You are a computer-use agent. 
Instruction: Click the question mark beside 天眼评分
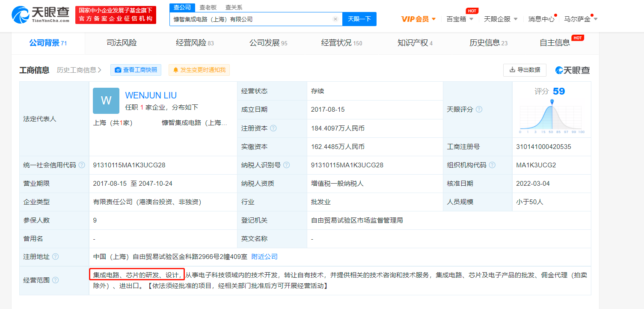pyautogui.click(x=478, y=109)
